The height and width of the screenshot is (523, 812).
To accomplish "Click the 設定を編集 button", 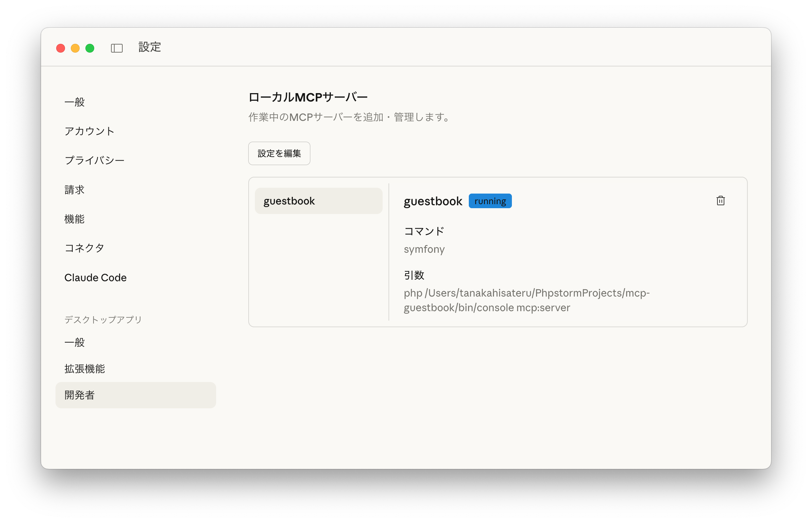I will [279, 153].
